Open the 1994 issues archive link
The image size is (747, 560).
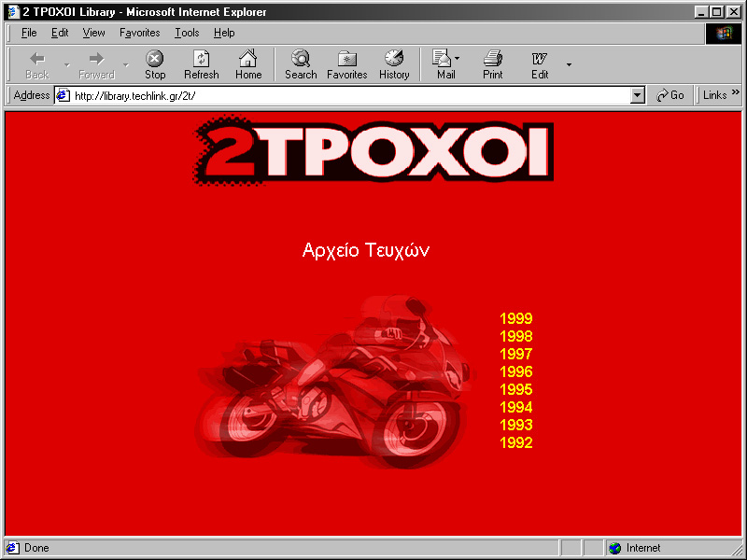tap(516, 407)
